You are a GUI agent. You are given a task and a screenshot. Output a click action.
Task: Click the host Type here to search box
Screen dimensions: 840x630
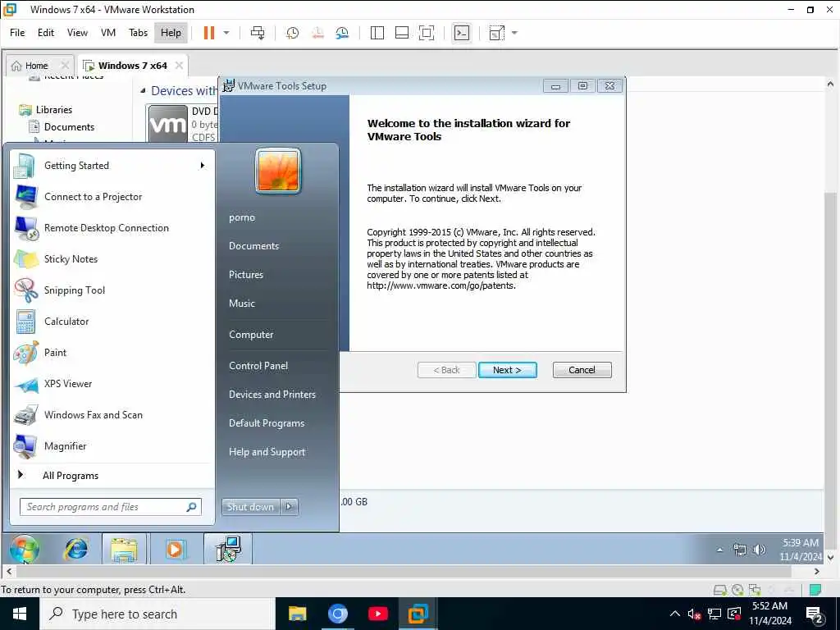[x=157, y=614]
